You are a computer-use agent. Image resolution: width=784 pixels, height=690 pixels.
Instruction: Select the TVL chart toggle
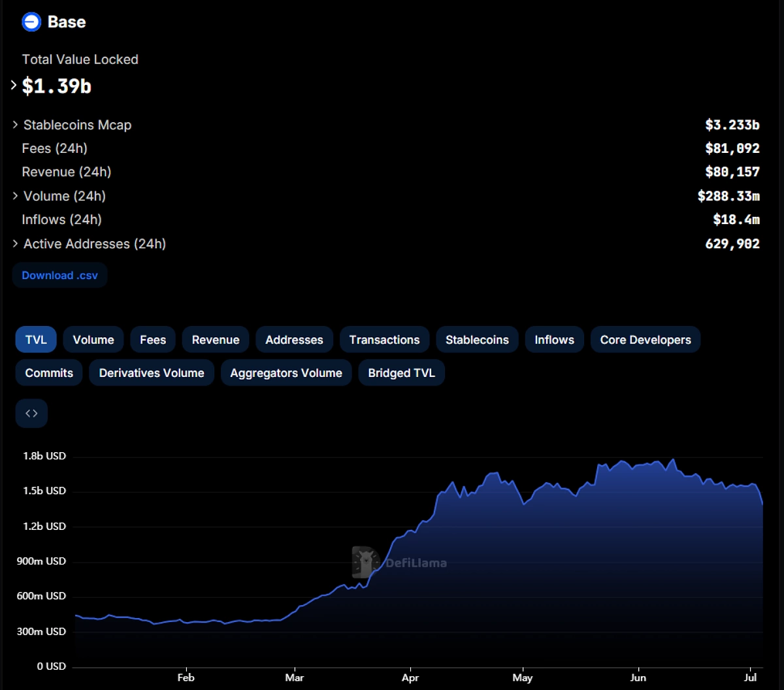coord(36,340)
